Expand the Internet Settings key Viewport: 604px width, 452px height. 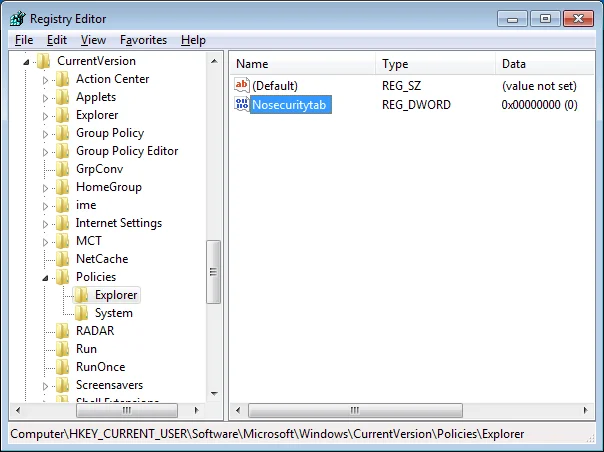[45, 224]
